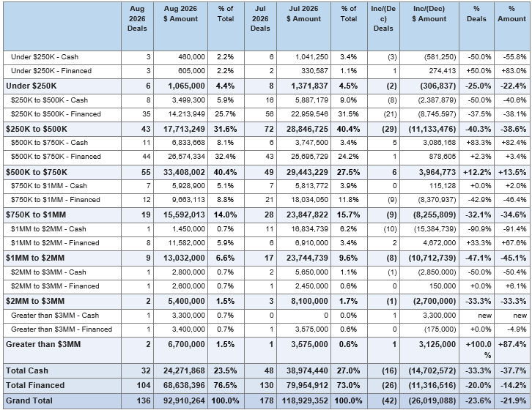Click the Grand Total row label
The image size is (532, 410).
click(29, 400)
